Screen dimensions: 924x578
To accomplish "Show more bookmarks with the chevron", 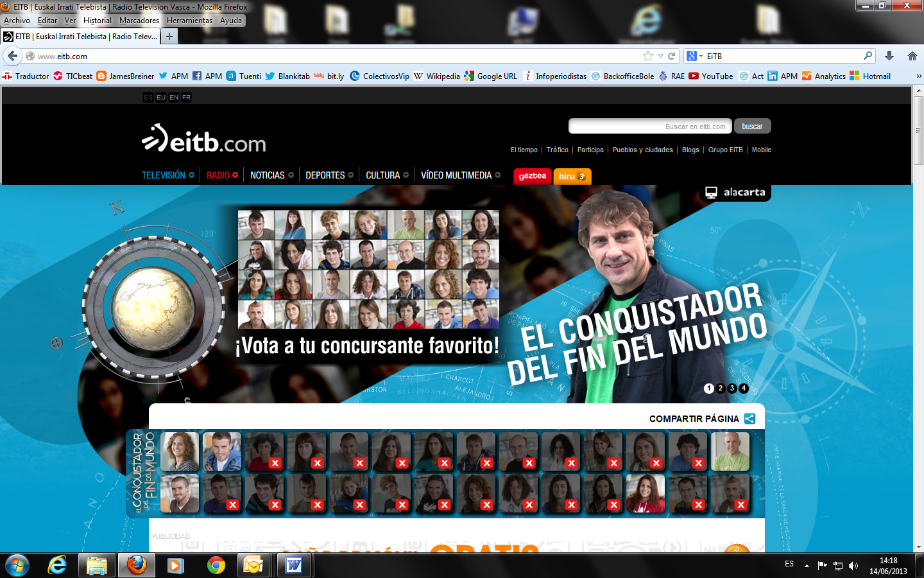I will (x=918, y=76).
